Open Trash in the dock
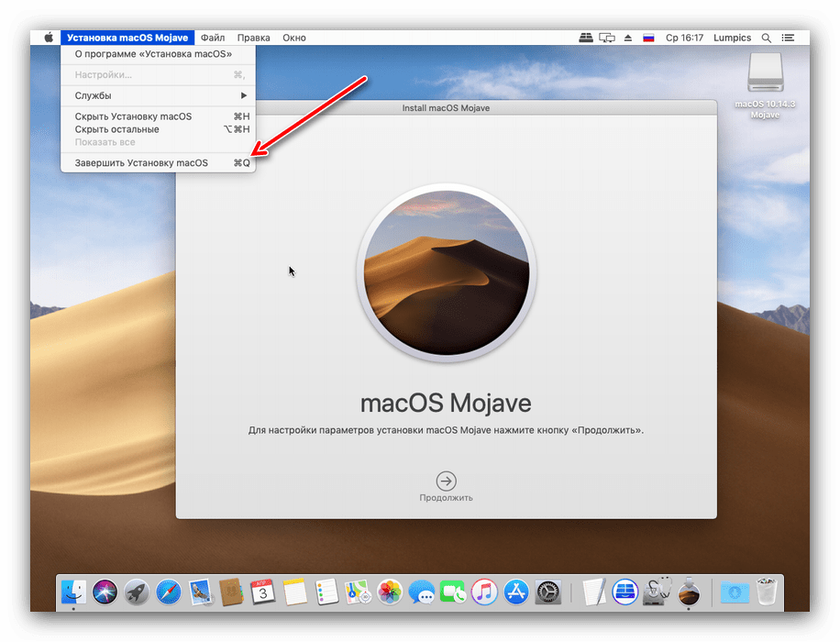The width and height of the screenshot is (840, 642). pos(766,592)
